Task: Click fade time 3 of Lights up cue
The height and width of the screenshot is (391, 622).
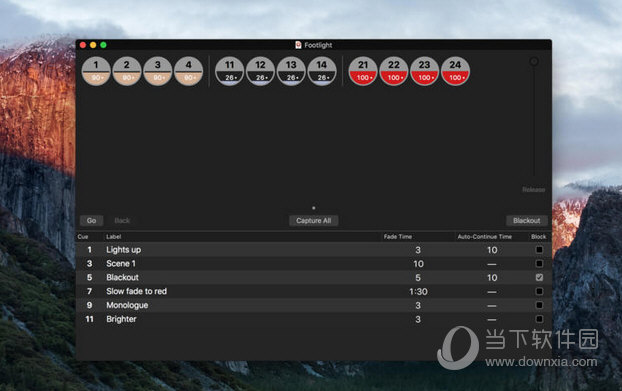Action: pos(418,250)
